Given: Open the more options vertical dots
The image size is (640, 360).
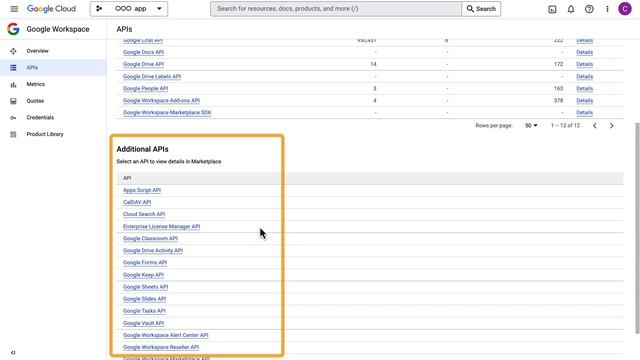Looking at the screenshot, I should click(x=607, y=9).
